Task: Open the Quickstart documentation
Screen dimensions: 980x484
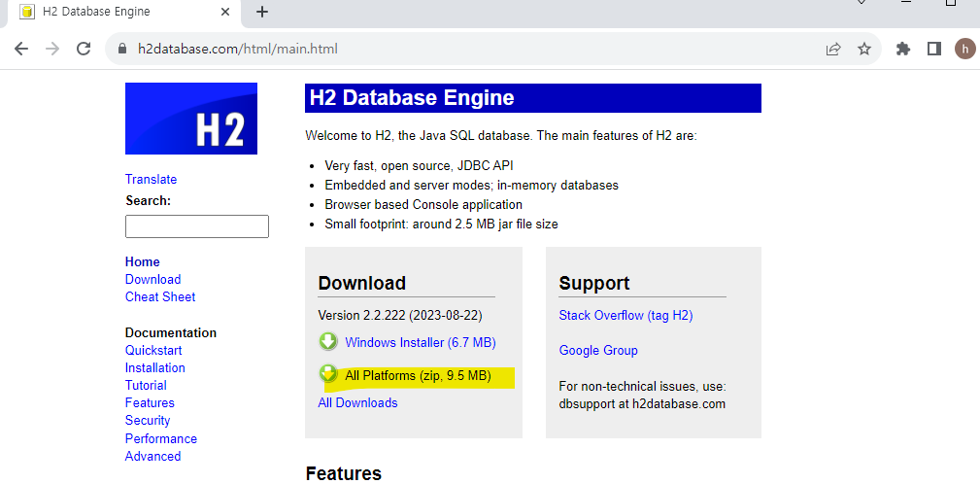Action: pos(153,350)
